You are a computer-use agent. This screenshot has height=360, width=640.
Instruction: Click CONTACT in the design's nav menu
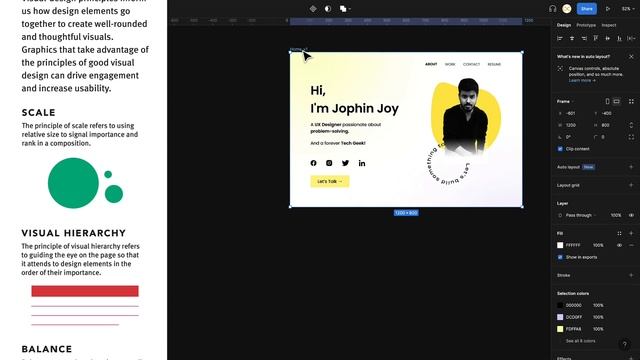[471, 64]
